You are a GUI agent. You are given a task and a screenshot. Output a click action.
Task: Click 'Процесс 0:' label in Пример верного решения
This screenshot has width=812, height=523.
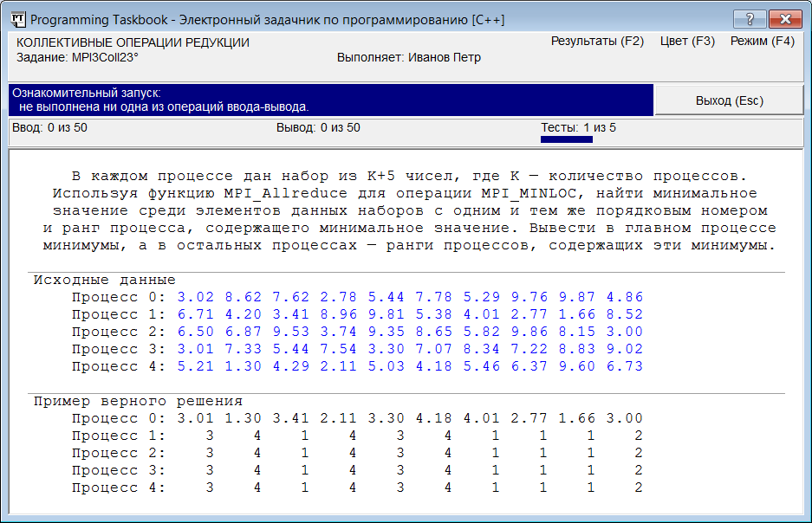tap(116, 418)
